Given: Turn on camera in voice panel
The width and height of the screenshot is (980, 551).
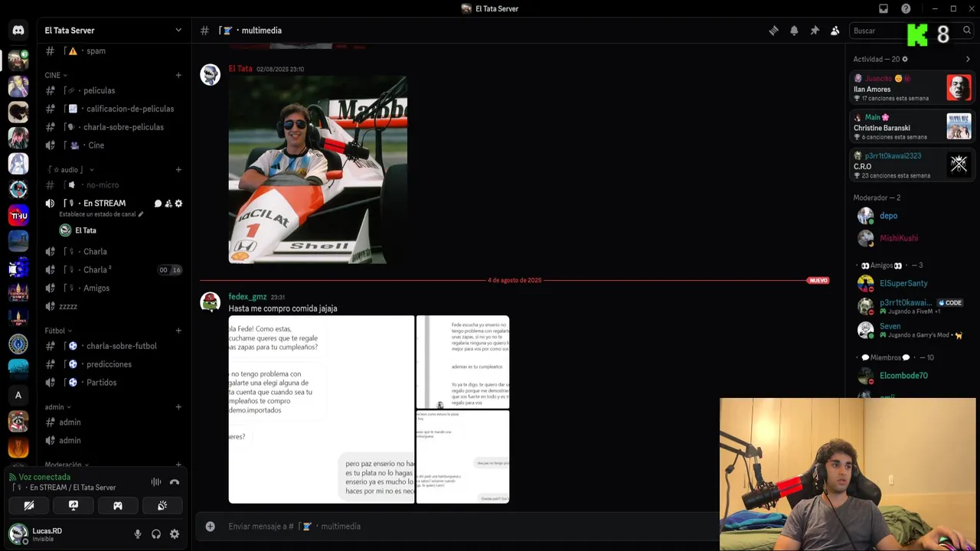Looking at the screenshot, I should (29, 506).
